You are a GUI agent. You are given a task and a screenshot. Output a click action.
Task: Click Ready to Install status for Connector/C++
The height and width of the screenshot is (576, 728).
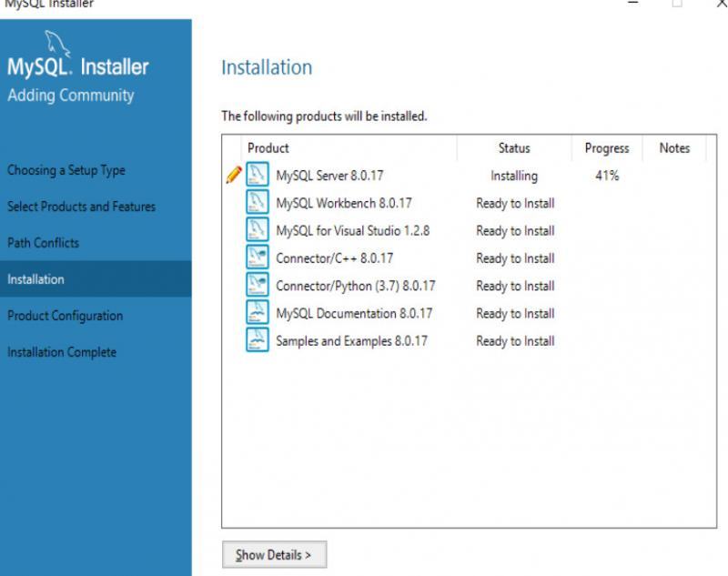[515, 258]
